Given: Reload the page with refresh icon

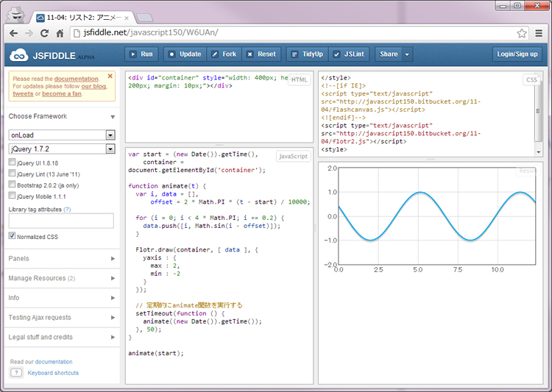Looking at the screenshot, I should 44,33.
